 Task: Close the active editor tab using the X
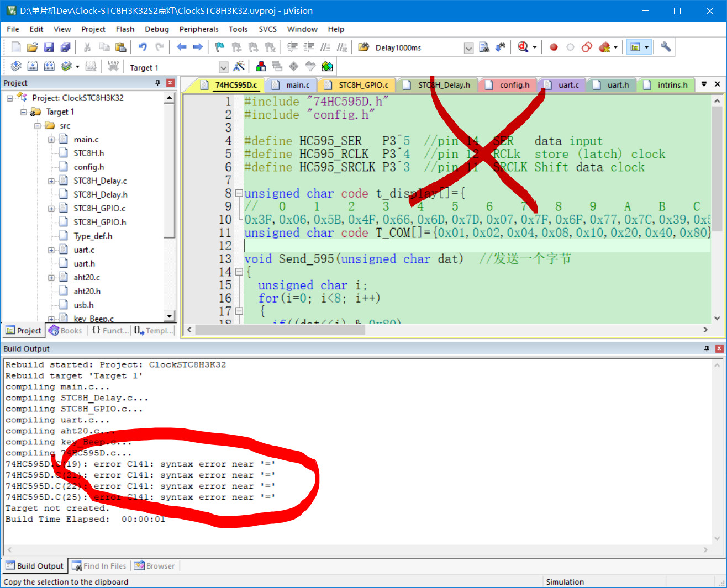[718, 84]
